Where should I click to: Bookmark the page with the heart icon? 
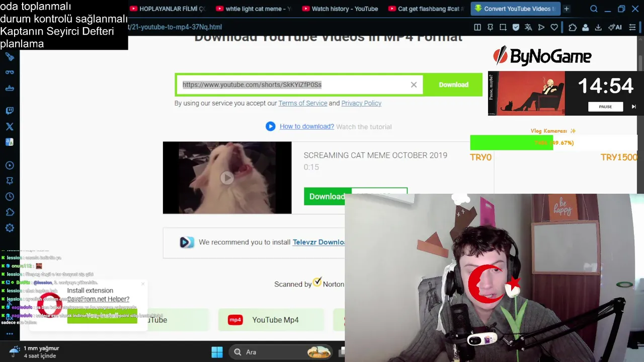click(554, 27)
